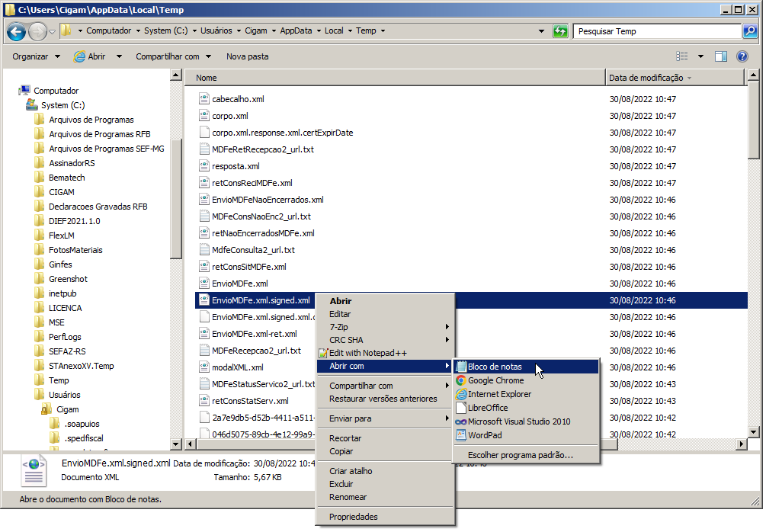
Task: Click the MDFeRetRecepcao2_url.txt file icon
Action: tap(204, 149)
